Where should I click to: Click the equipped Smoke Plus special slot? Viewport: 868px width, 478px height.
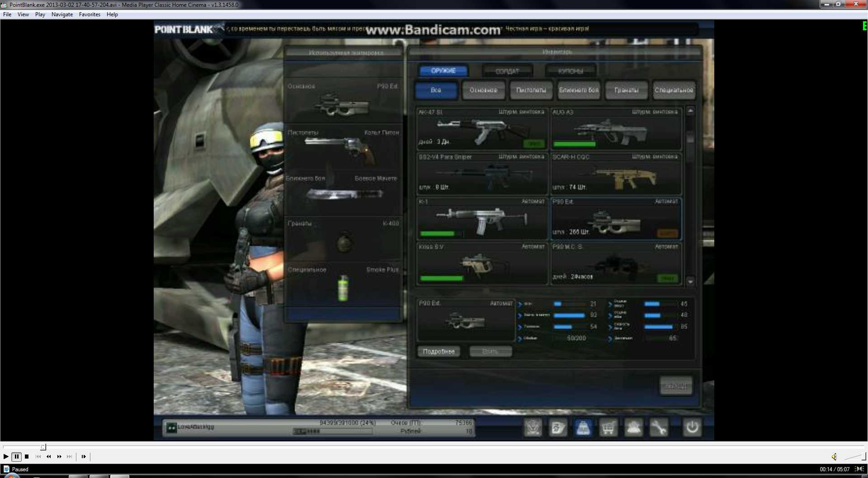pyautogui.click(x=343, y=286)
